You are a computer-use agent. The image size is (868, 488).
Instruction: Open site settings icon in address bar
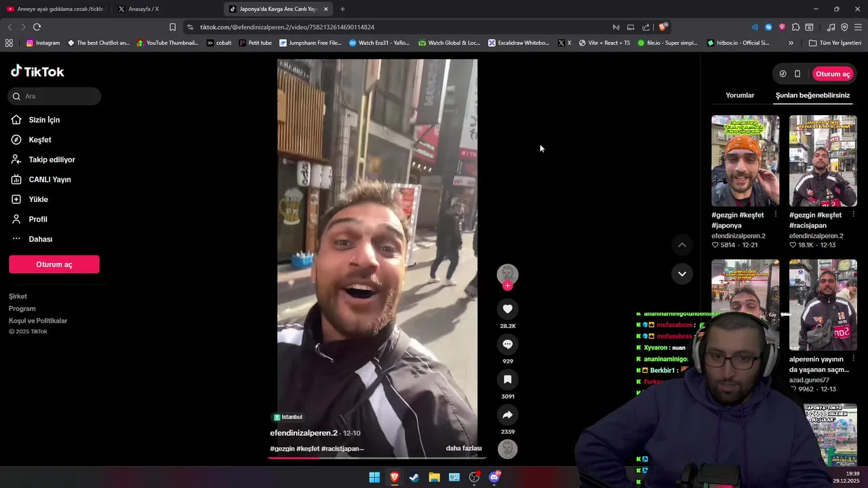coord(191,27)
